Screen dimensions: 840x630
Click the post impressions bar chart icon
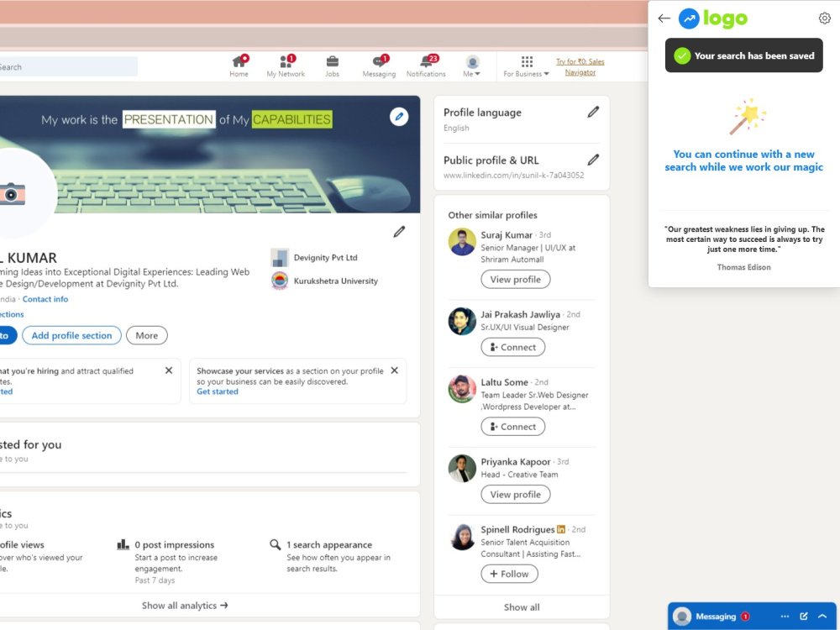pyautogui.click(x=123, y=544)
